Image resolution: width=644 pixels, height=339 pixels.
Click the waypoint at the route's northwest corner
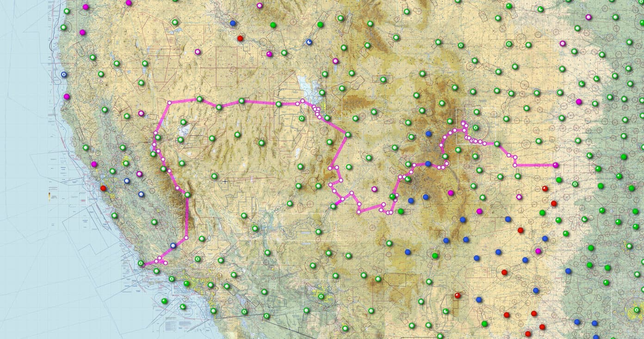coord(169,103)
